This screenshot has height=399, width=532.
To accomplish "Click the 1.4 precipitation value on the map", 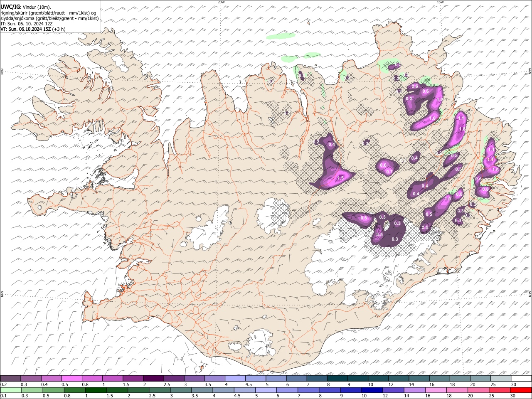I will [x=490, y=160].
